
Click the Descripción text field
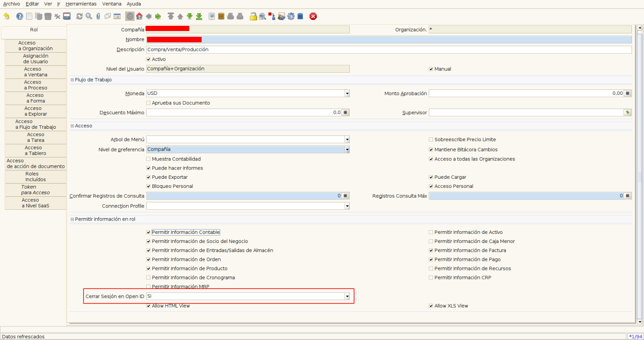click(389, 50)
